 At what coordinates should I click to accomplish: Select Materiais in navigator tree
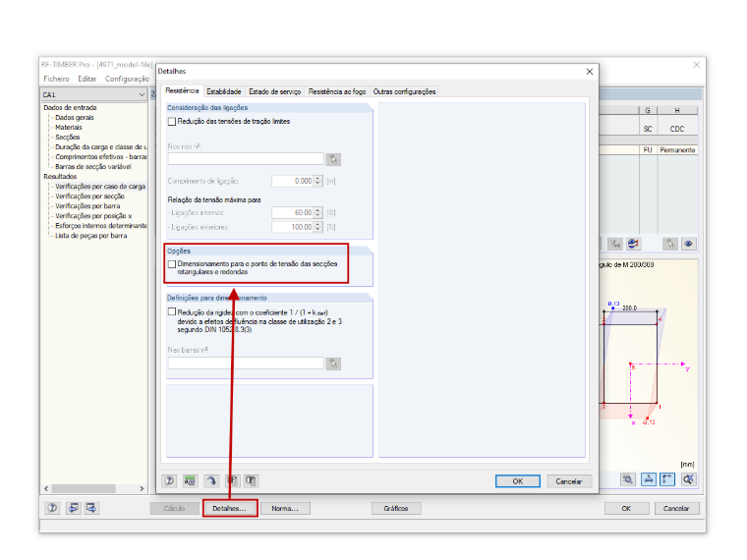[69, 127]
